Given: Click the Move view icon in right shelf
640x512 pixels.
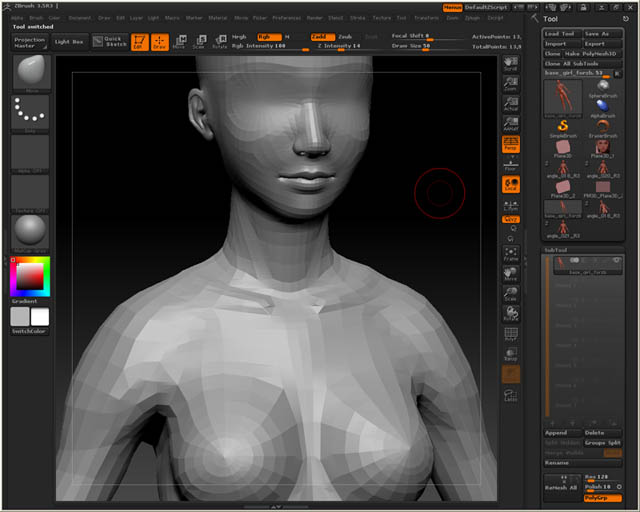Looking at the screenshot, I should [511, 274].
